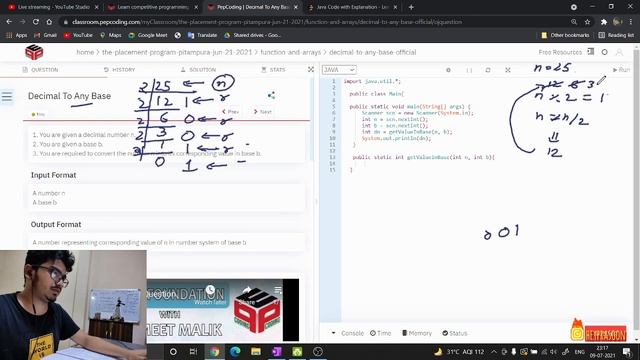Click the Console label
This screenshot has width=640, height=360.
click(x=352, y=333)
